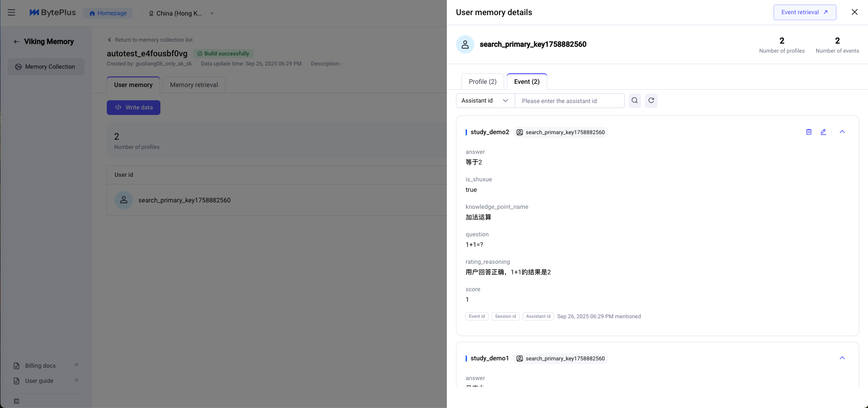Open the Assistant id filter dropdown
The image size is (868, 408).
tap(485, 101)
